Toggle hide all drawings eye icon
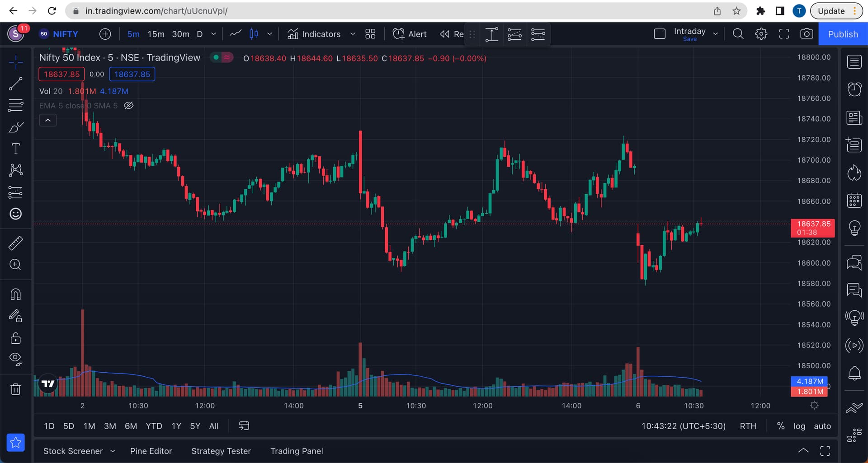The image size is (868, 463). click(16, 359)
